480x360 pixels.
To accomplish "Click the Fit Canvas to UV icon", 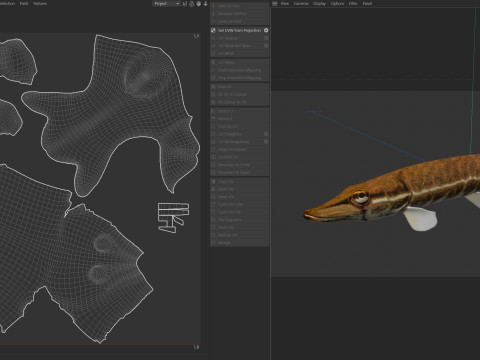I will (213, 102).
